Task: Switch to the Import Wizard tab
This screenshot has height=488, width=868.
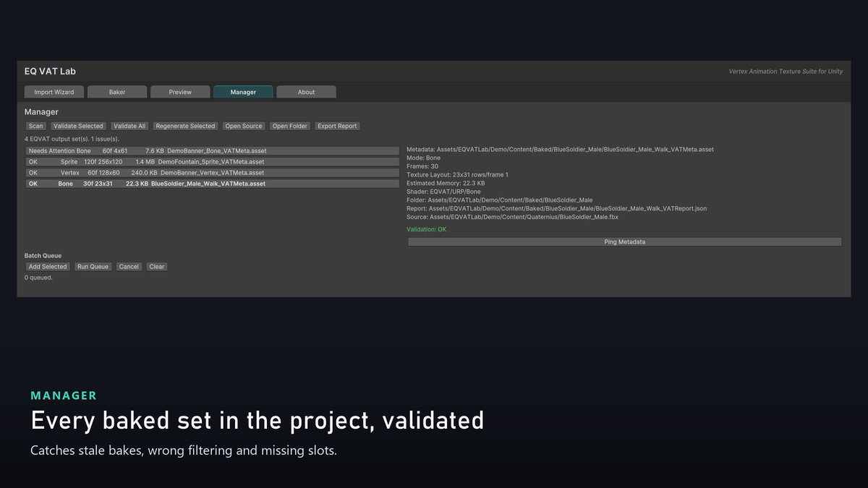Action: click(54, 92)
